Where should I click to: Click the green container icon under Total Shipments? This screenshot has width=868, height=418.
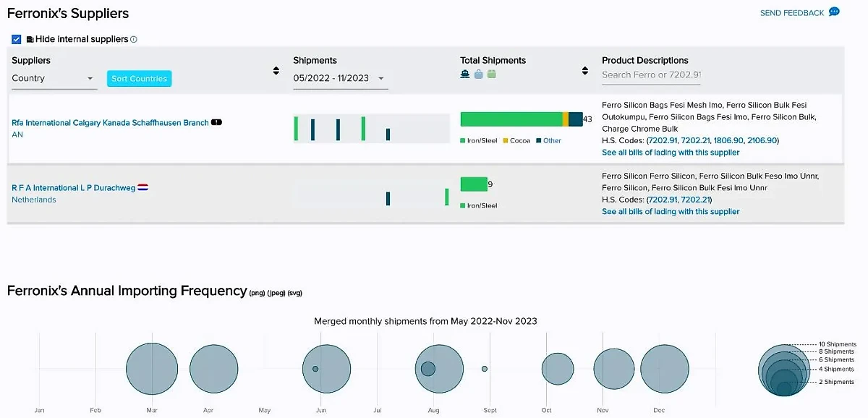[x=491, y=74]
